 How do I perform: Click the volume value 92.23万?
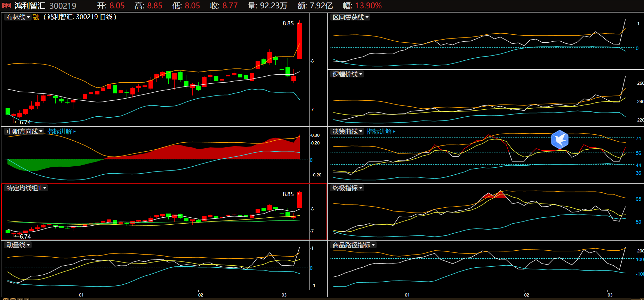coord(274,6)
